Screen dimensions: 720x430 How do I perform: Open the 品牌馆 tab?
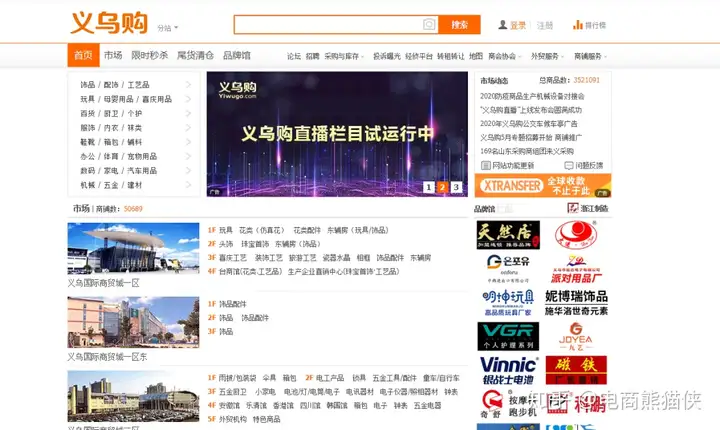point(236,55)
